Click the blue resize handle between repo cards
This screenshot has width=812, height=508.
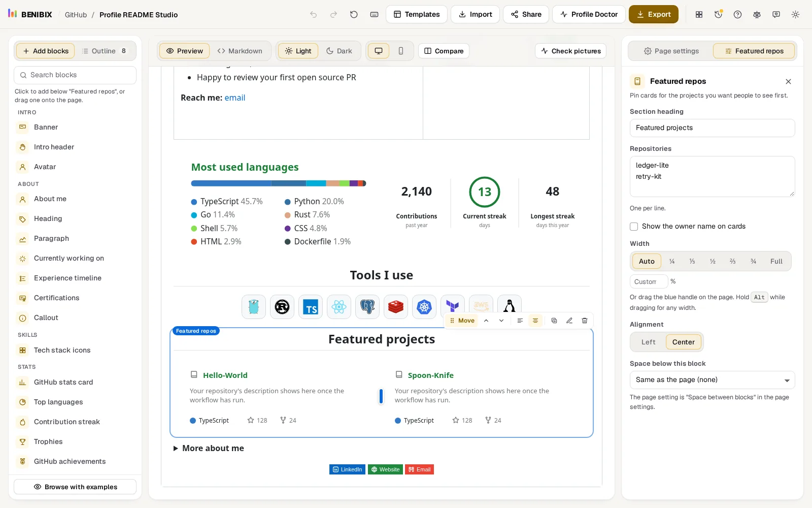[x=381, y=396]
